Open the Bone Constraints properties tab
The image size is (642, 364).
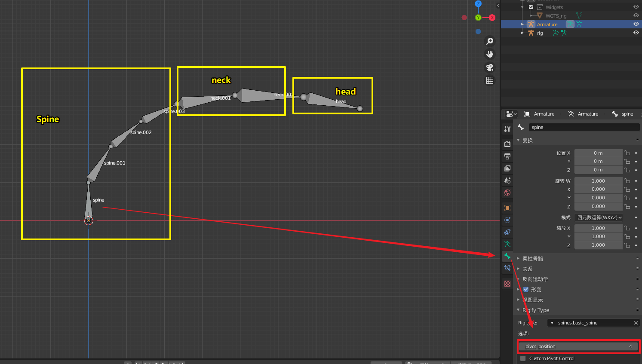(x=507, y=268)
